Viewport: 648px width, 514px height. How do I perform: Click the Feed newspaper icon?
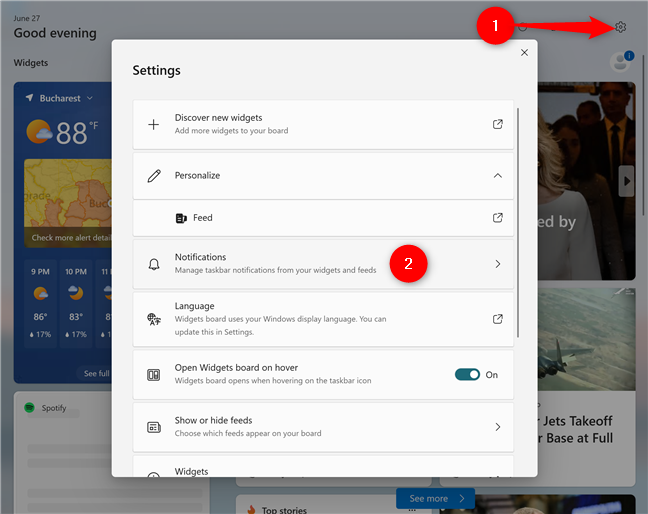(x=181, y=218)
